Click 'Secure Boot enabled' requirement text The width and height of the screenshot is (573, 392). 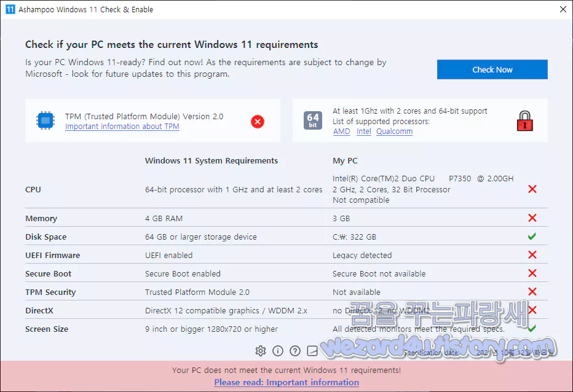coord(183,273)
